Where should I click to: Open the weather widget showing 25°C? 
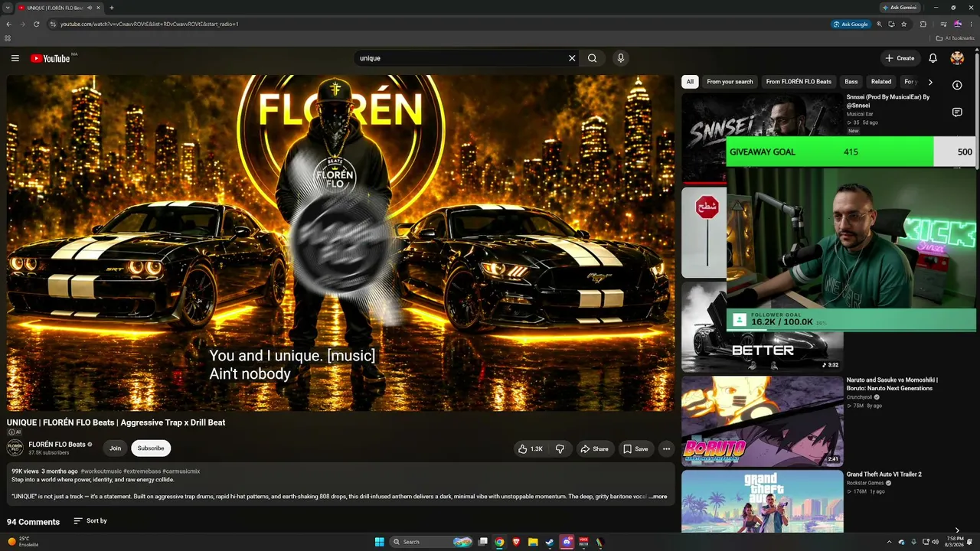[x=23, y=542]
